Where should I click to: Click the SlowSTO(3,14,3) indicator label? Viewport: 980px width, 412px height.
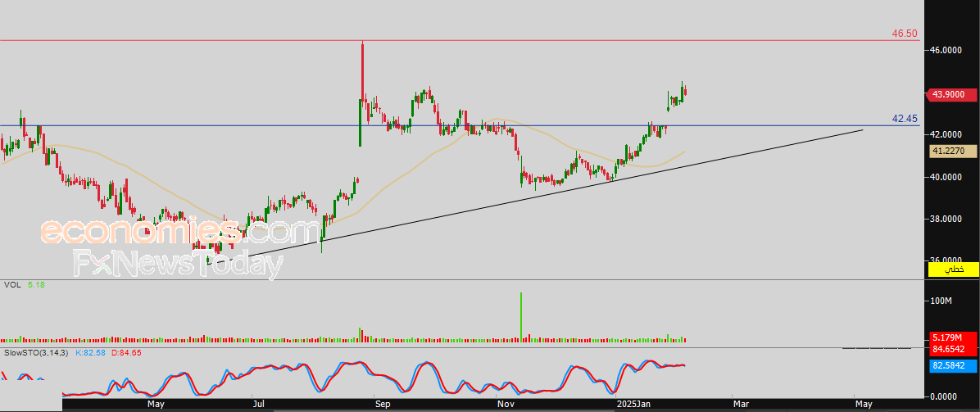36,353
